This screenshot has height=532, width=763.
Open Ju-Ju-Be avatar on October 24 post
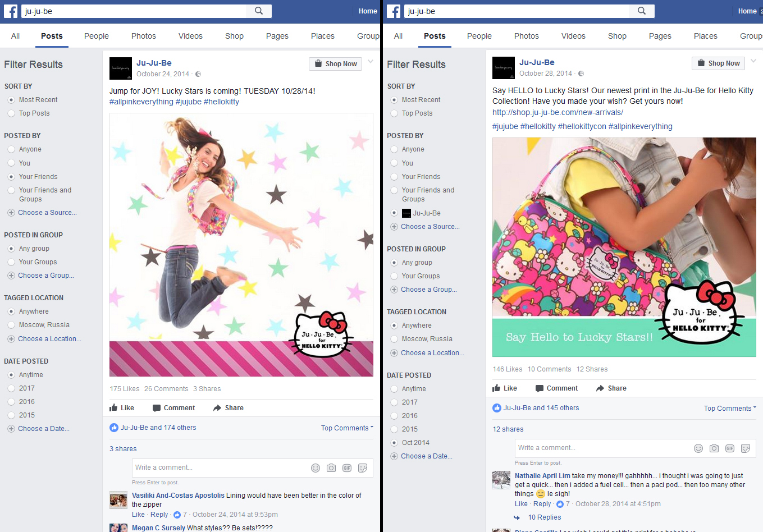[121, 68]
